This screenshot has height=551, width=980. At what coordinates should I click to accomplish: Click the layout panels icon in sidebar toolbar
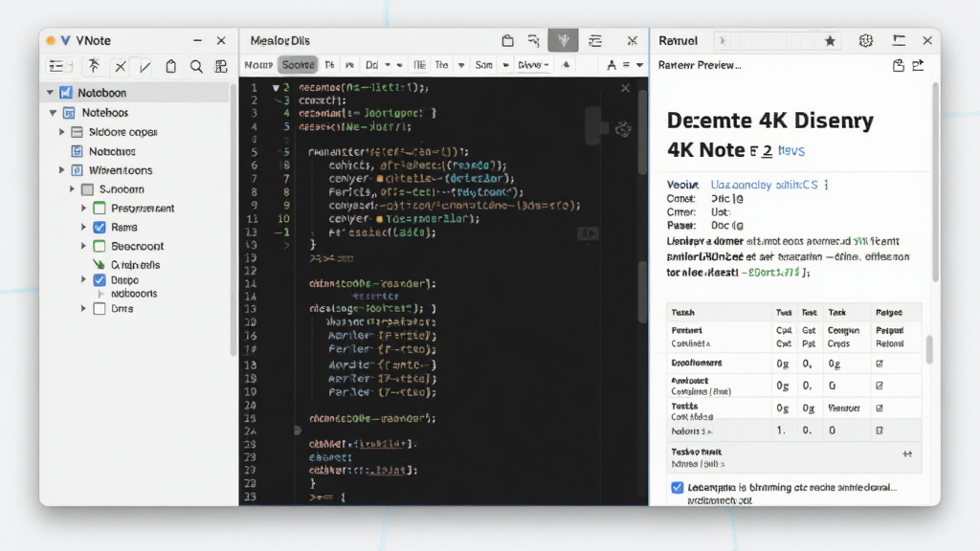[221, 66]
